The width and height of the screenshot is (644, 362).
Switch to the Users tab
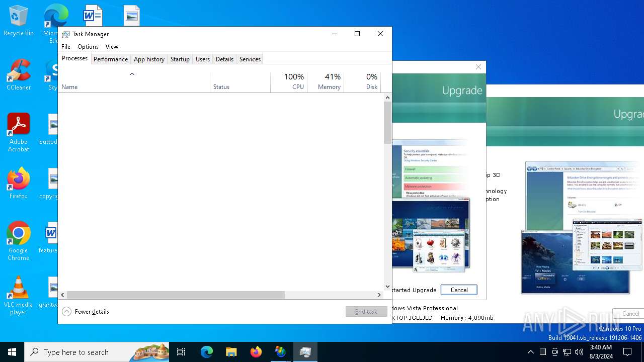click(x=203, y=59)
